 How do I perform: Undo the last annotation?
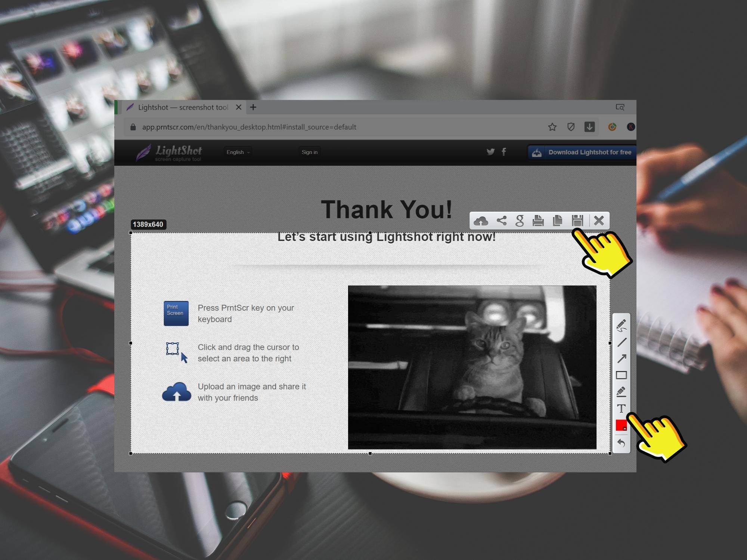click(x=621, y=443)
